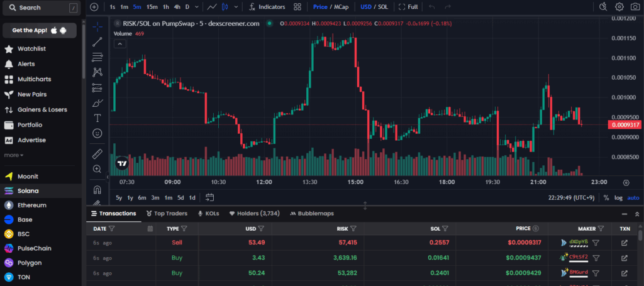Open the Indicators dialog
The height and width of the screenshot is (286, 644).
[267, 7]
